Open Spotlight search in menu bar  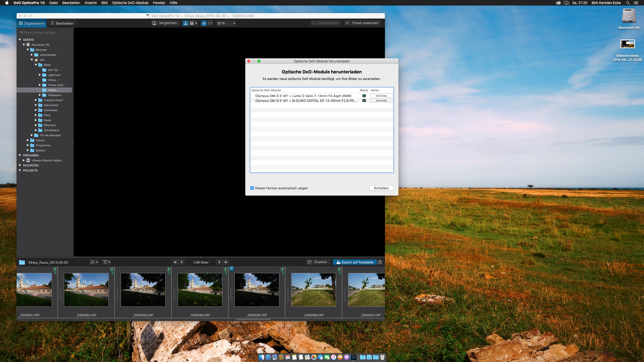coord(628,3)
